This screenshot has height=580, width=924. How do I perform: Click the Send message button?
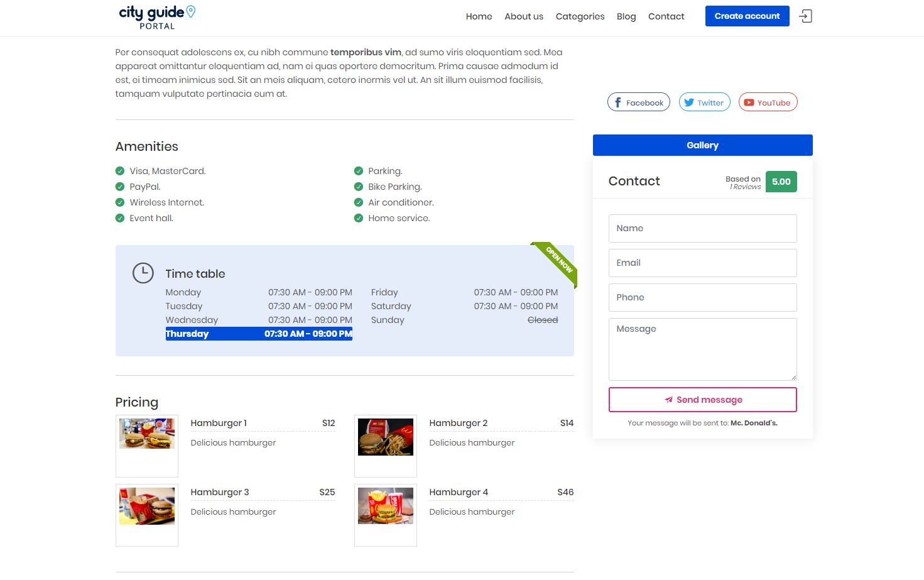702,400
